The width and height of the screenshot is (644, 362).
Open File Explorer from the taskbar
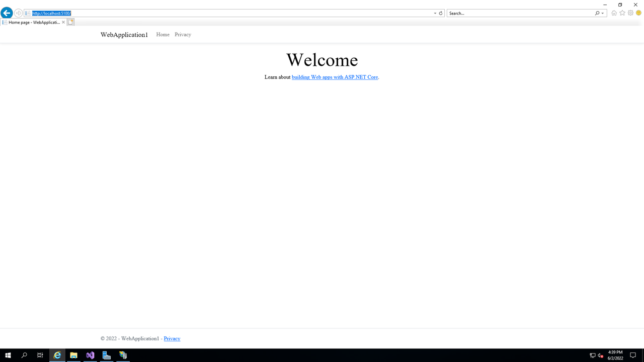(x=73, y=355)
